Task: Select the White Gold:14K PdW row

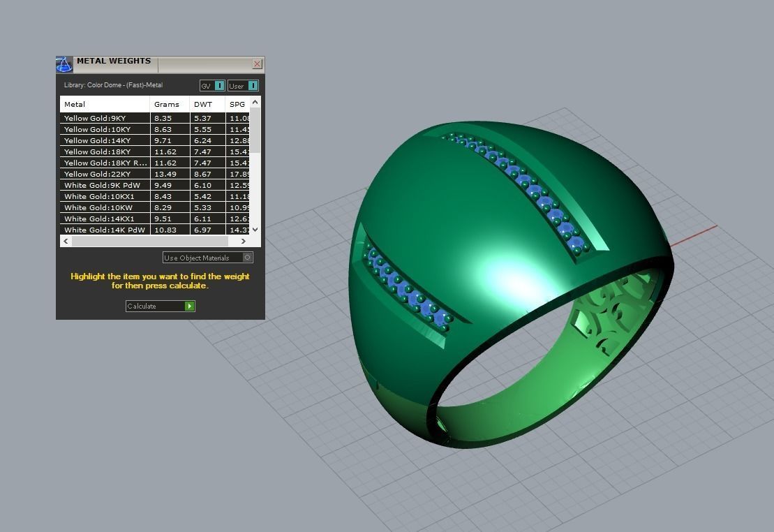Action: 154,230
